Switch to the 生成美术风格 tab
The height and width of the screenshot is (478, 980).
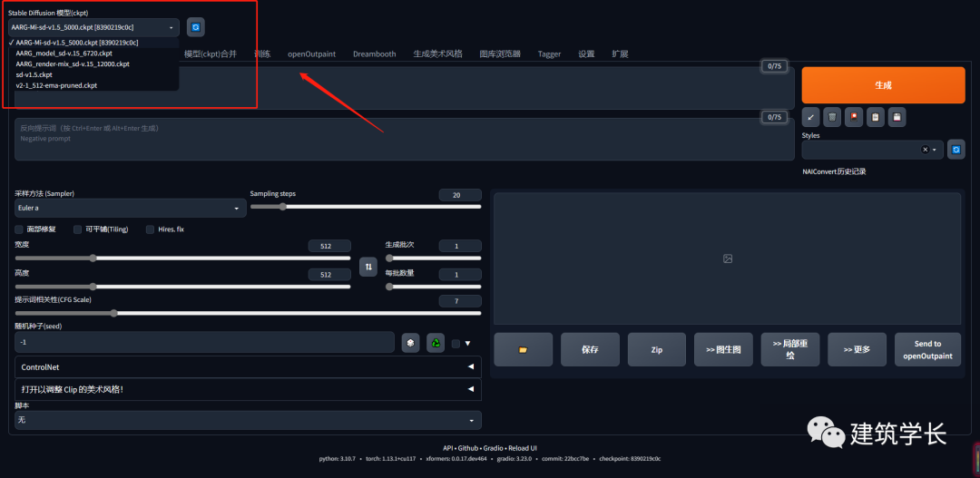click(437, 54)
